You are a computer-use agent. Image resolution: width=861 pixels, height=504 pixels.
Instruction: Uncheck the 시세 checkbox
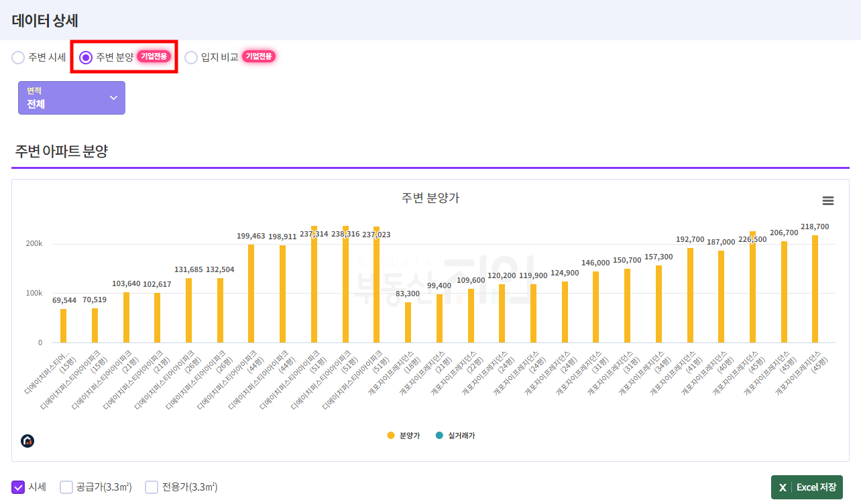pyautogui.click(x=18, y=487)
